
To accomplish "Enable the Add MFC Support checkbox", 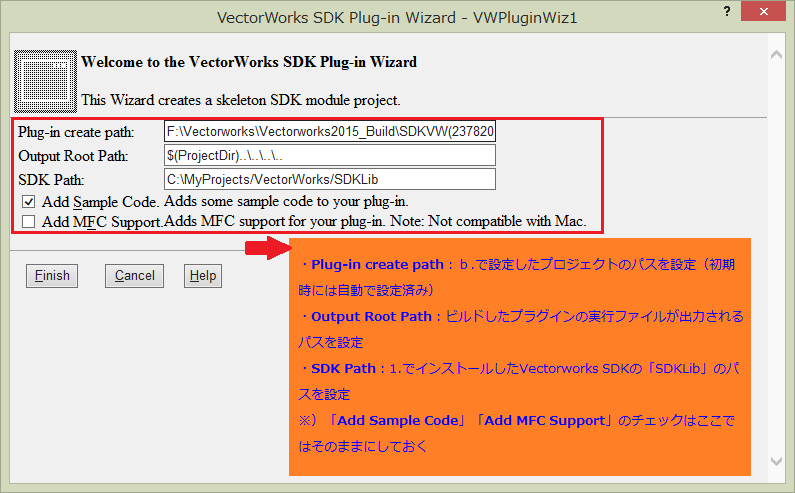I will [x=28, y=222].
